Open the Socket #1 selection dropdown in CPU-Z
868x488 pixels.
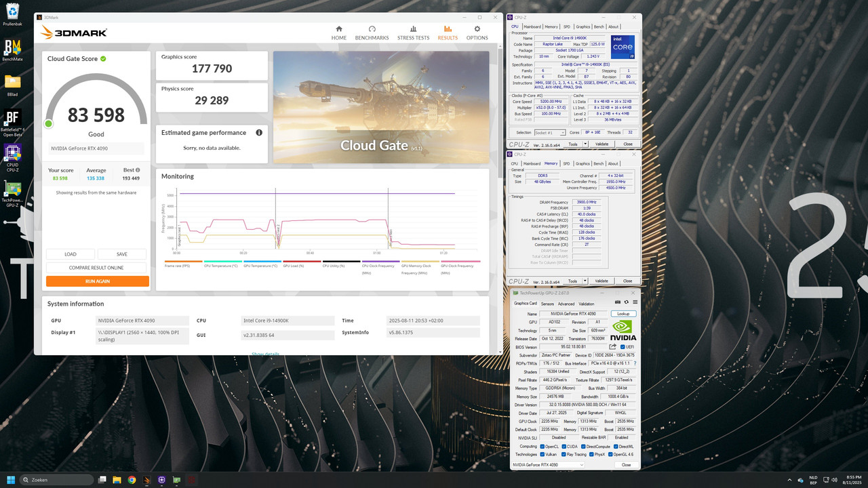point(550,133)
